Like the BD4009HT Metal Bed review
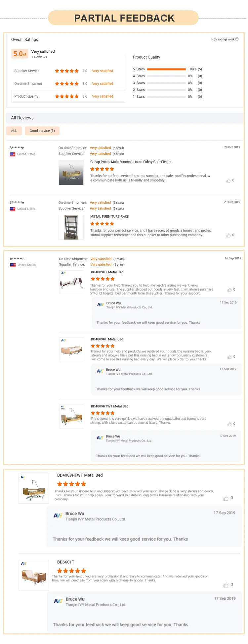The height and width of the screenshot is (644, 248). (x=229, y=290)
